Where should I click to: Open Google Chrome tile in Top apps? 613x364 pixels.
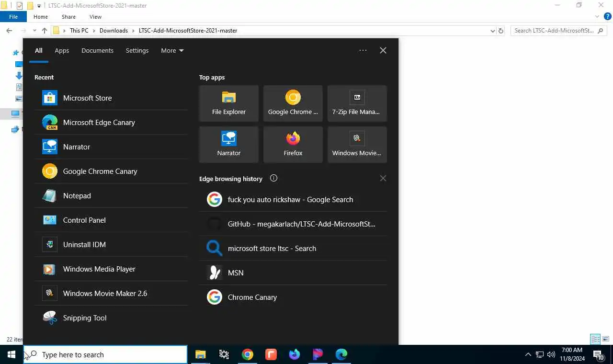click(x=293, y=103)
